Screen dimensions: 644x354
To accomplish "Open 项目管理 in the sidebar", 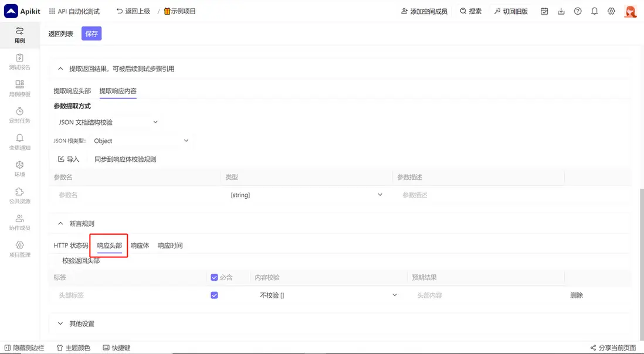I will 20,249.
